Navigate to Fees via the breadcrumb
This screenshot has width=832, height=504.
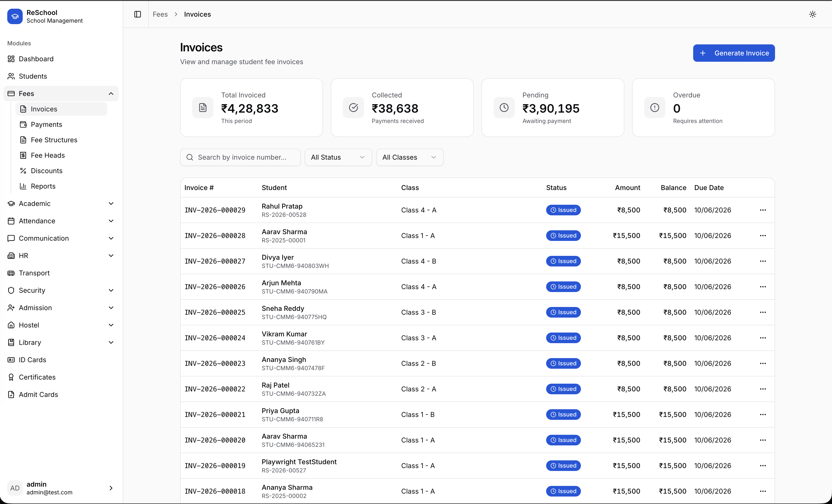pyautogui.click(x=160, y=14)
